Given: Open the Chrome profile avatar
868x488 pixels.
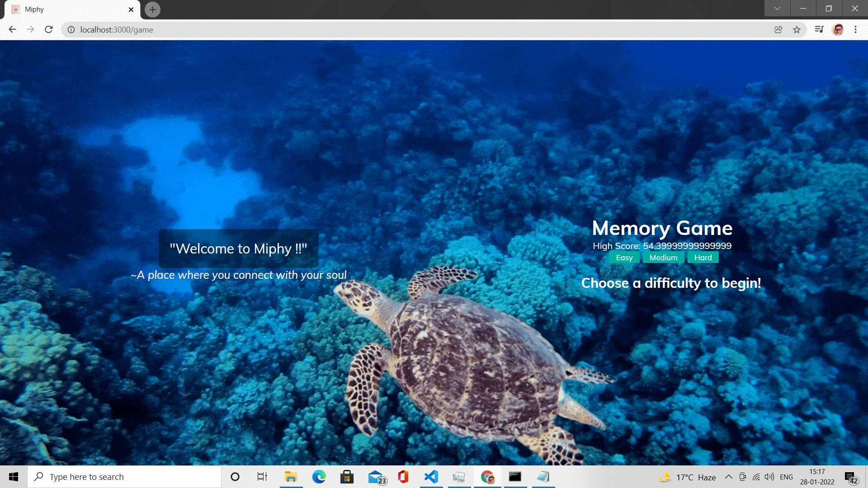Looking at the screenshot, I should (838, 29).
